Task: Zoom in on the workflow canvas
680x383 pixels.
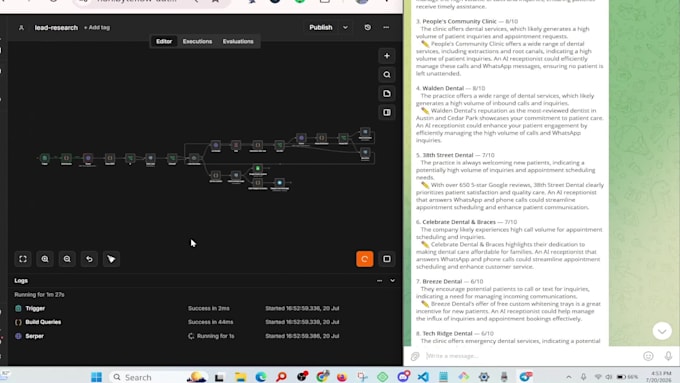Action: click(45, 259)
